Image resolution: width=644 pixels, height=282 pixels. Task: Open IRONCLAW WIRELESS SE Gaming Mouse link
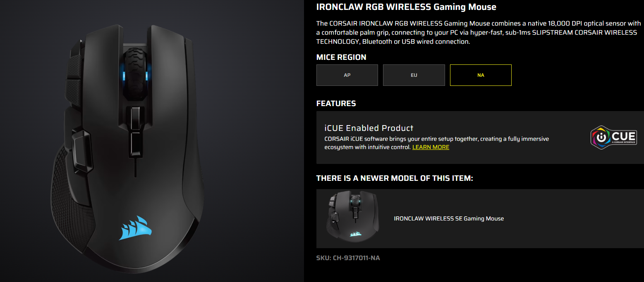click(449, 218)
